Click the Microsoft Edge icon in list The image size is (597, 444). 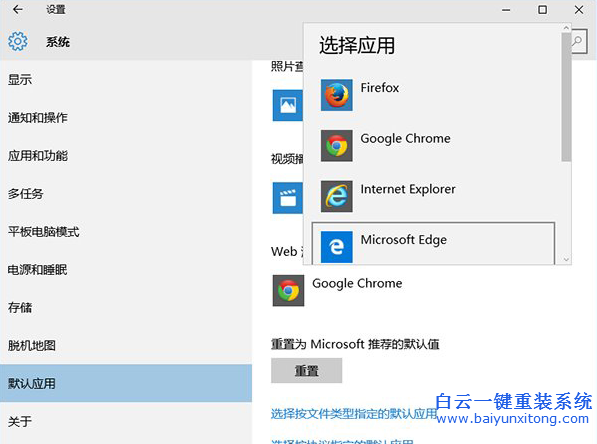(337, 247)
